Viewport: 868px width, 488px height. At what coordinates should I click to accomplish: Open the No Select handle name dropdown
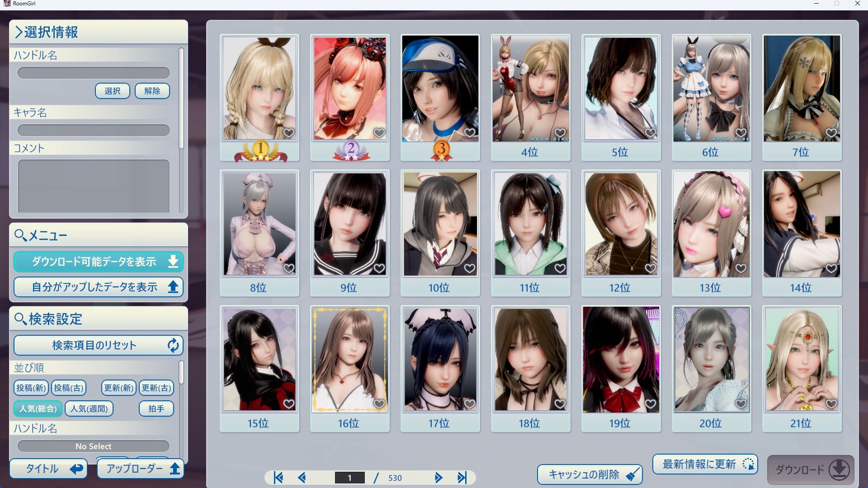pyautogui.click(x=94, y=446)
